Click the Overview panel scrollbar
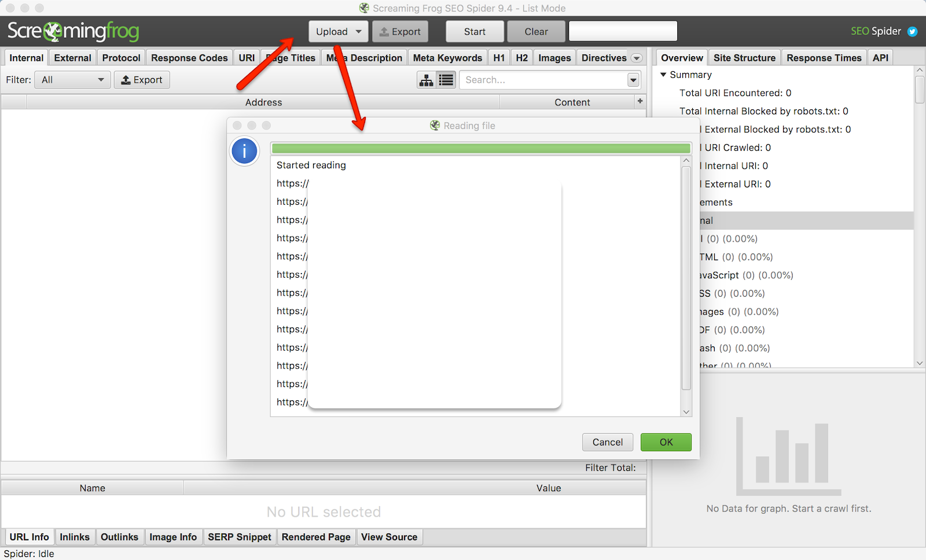Viewport: 926px width, 560px height. point(920,90)
